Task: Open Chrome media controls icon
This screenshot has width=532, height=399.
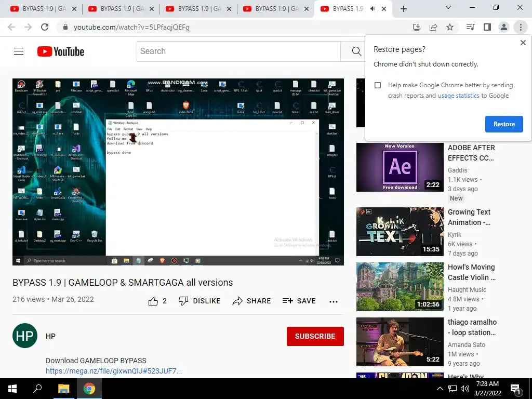Action: (x=471, y=27)
